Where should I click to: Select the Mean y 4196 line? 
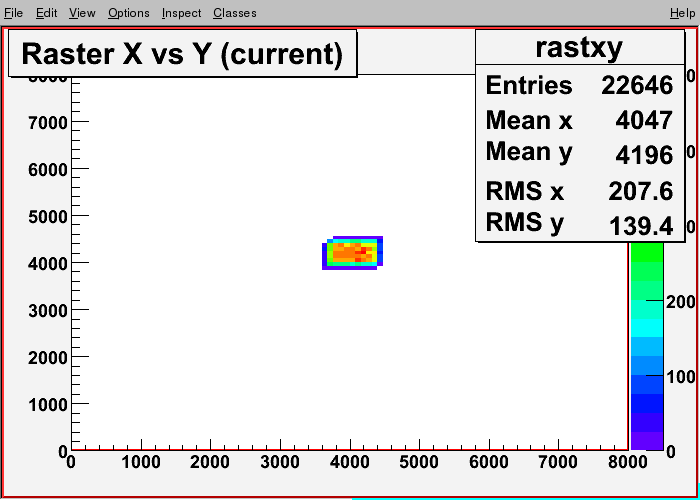pyautogui.click(x=579, y=153)
